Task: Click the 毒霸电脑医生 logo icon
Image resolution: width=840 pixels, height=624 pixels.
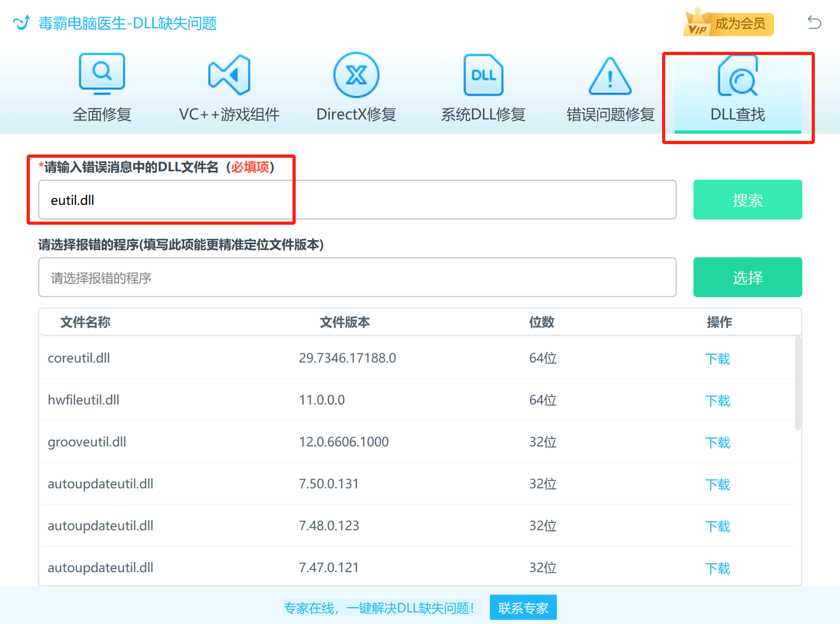Action: (x=21, y=22)
